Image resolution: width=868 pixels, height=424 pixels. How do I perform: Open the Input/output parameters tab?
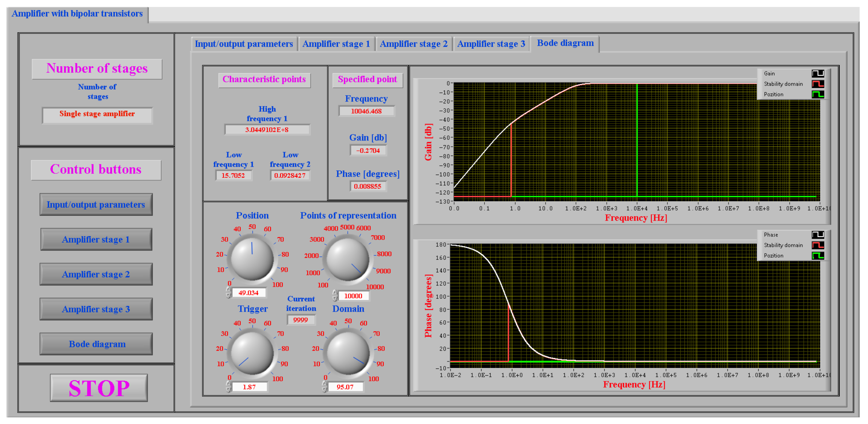(x=244, y=44)
